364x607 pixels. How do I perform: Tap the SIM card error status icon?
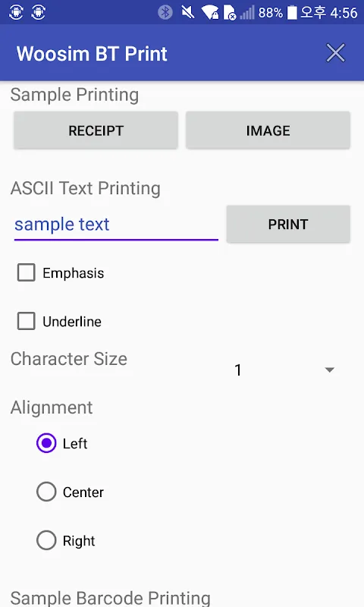click(230, 12)
